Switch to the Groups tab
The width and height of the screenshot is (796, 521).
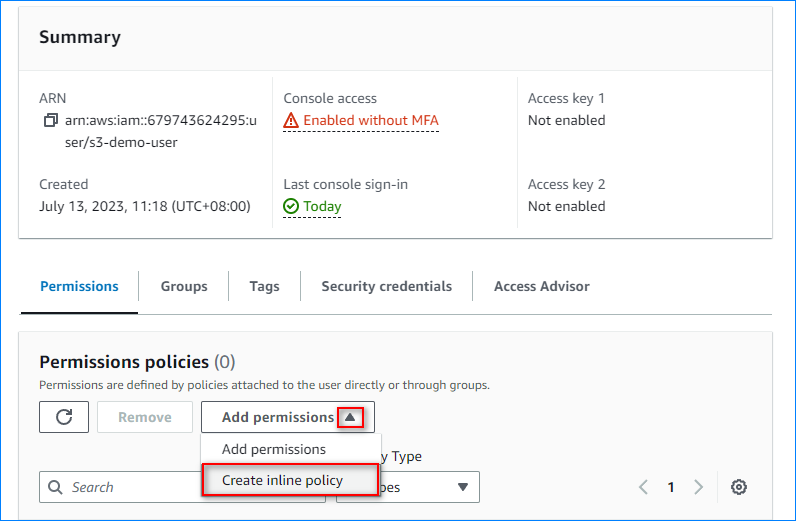184,286
